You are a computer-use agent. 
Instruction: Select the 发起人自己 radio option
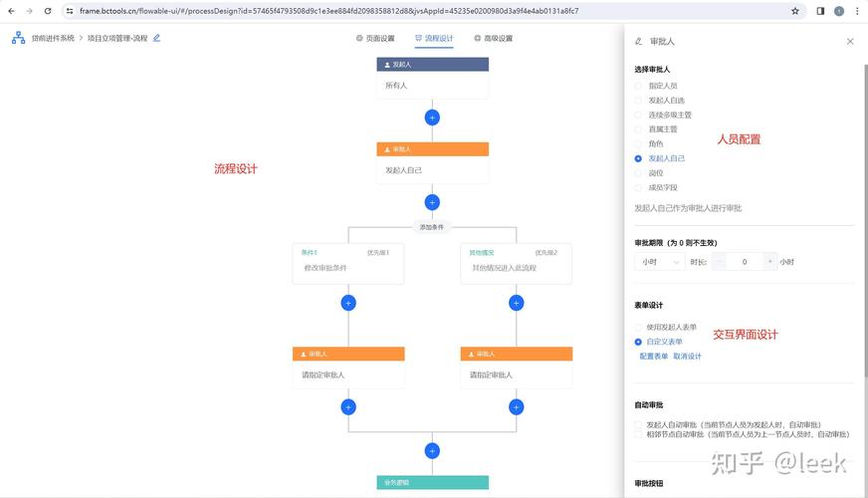tap(638, 158)
